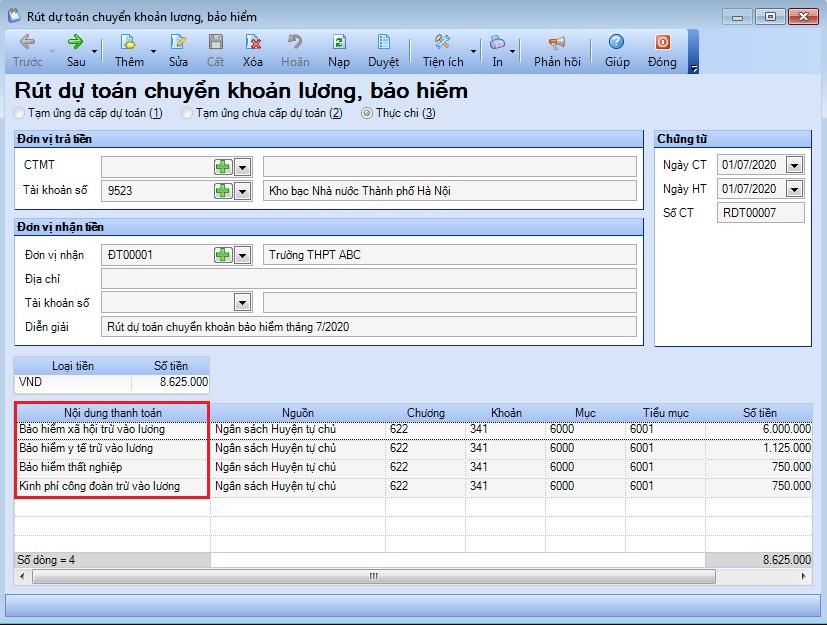This screenshot has height=625, width=827.
Task: Click the scrollbar right arrow
Action: pos(803,576)
